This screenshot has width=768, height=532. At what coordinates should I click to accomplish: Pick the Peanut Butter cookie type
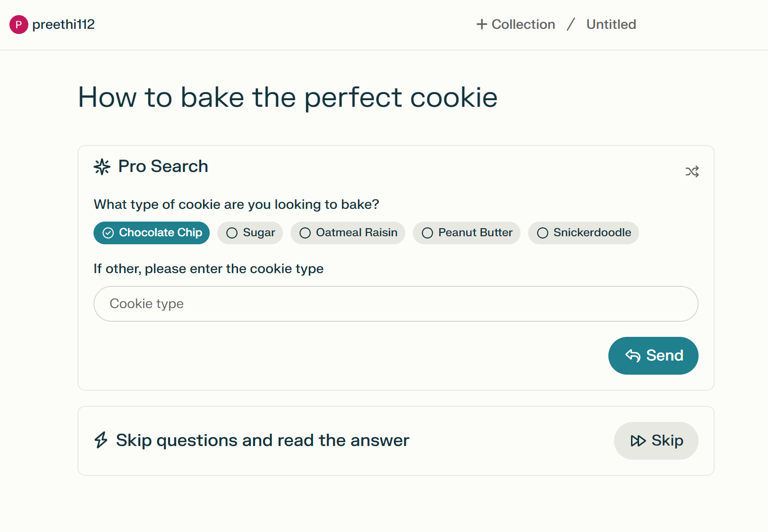tap(466, 233)
